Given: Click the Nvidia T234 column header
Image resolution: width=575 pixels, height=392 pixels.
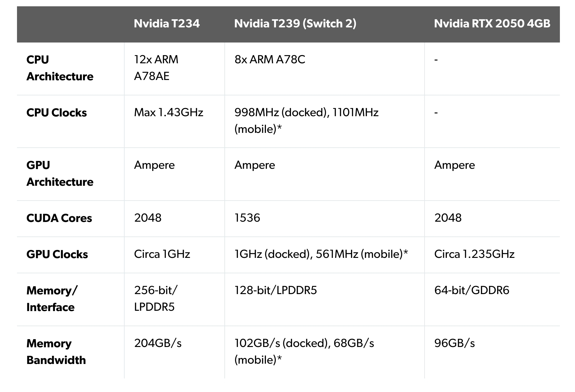Looking at the screenshot, I should coord(166,24).
